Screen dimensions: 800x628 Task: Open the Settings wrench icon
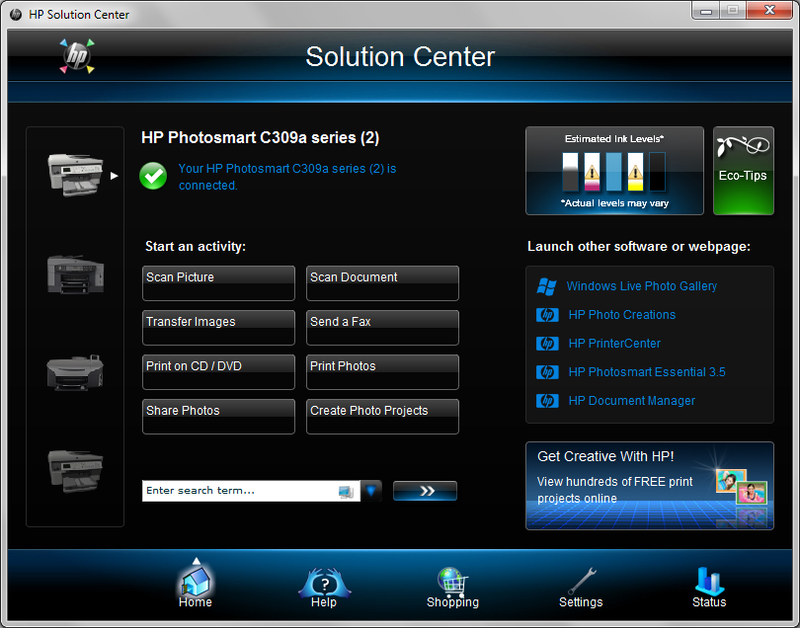coord(582,581)
